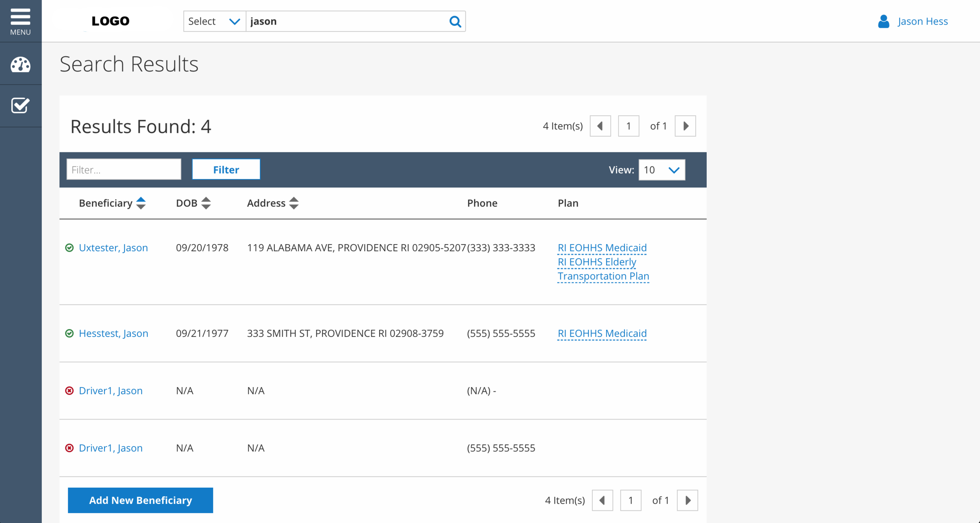Sort results by Beneficiary column arrows
The image size is (980, 523).
coord(141,203)
